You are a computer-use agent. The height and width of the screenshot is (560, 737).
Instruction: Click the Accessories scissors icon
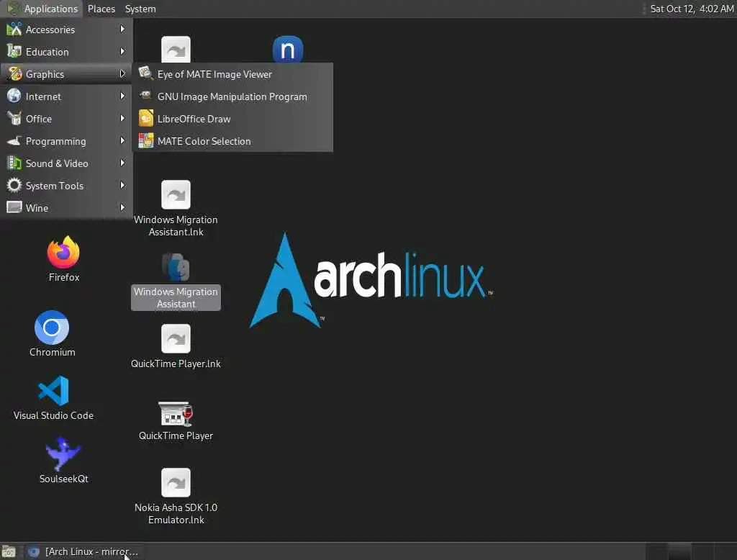(14, 30)
